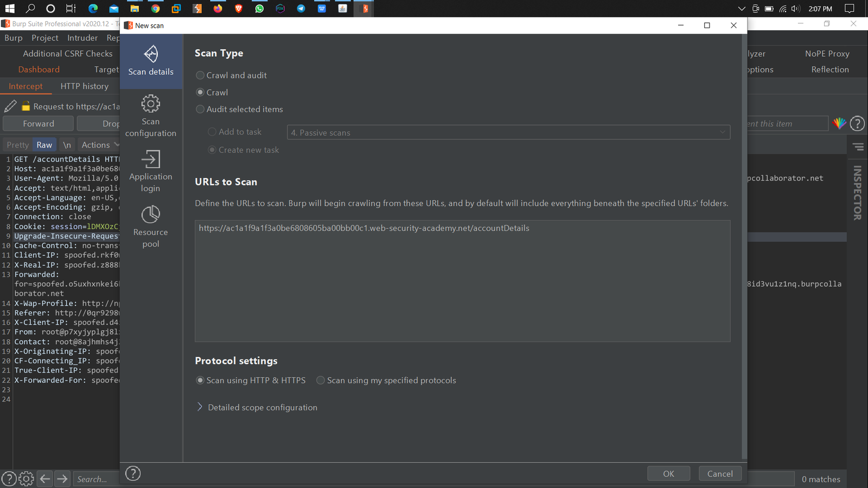Click the color highlight icon in Burp
The width and height of the screenshot is (868, 488).
pyautogui.click(x=839, y=124)
